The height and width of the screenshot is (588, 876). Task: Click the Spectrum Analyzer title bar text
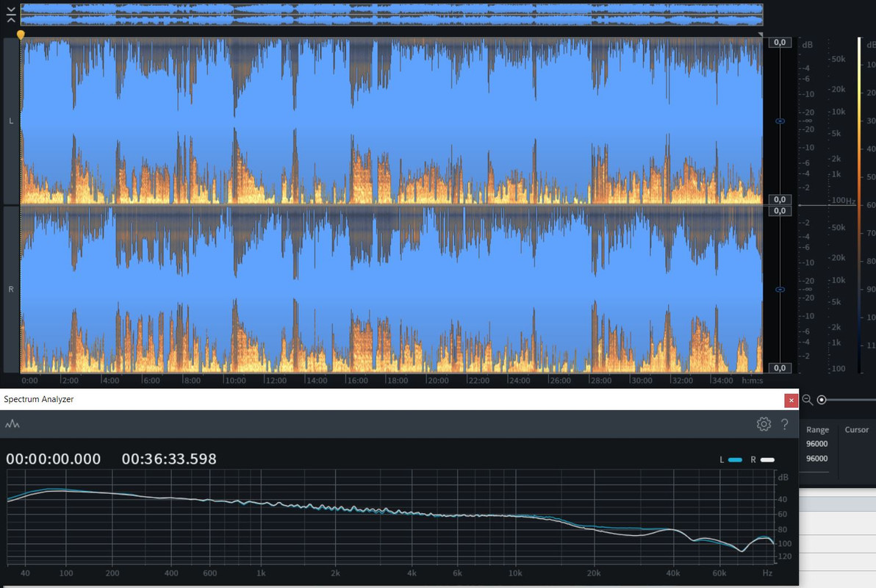[38, 399]
